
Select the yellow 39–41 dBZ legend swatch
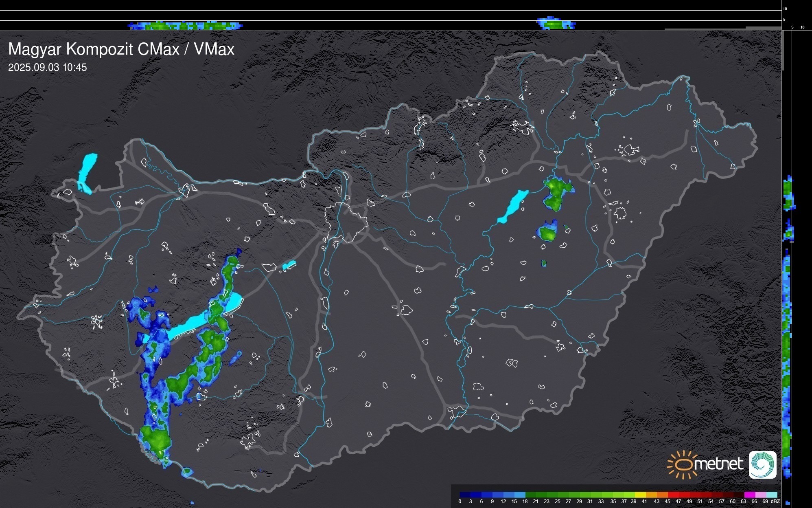[640, 495]
